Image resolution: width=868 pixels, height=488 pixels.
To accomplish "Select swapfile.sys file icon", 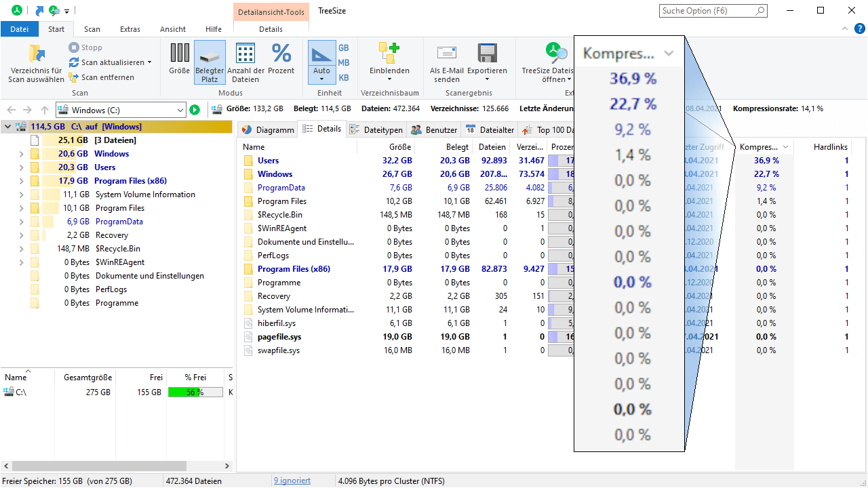I will click(249, 350).
